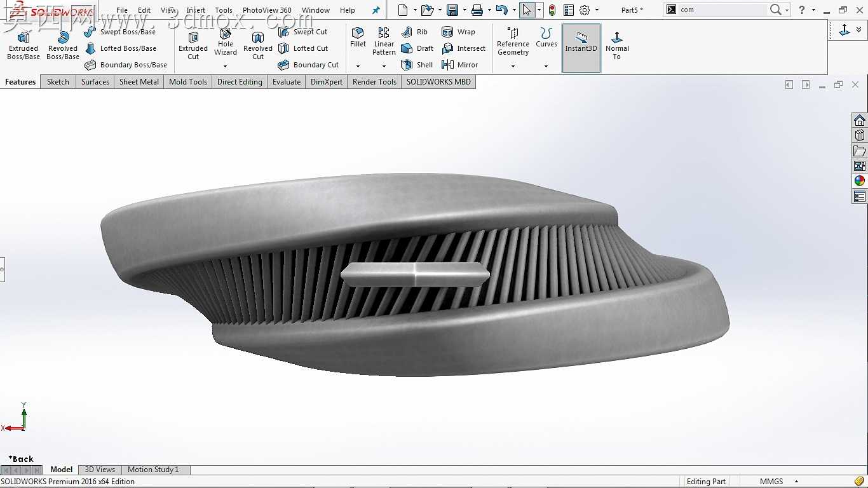
Task: Open the Edit menu
Action: click(x=144, y=10)
